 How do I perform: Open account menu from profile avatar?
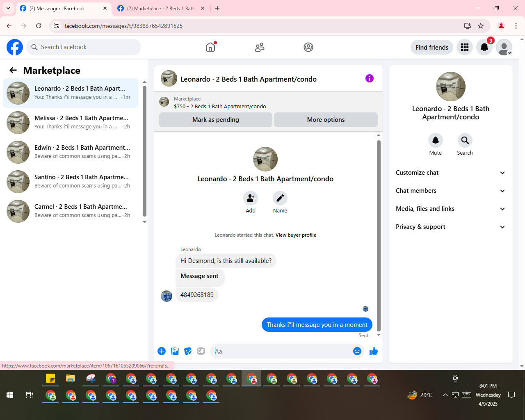[x=504, y=47]
